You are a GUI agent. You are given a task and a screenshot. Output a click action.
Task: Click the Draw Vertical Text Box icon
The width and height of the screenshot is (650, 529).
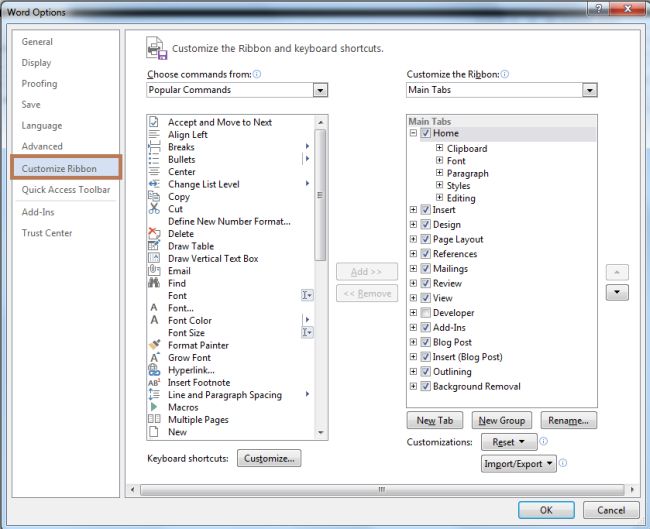[154, 258]
